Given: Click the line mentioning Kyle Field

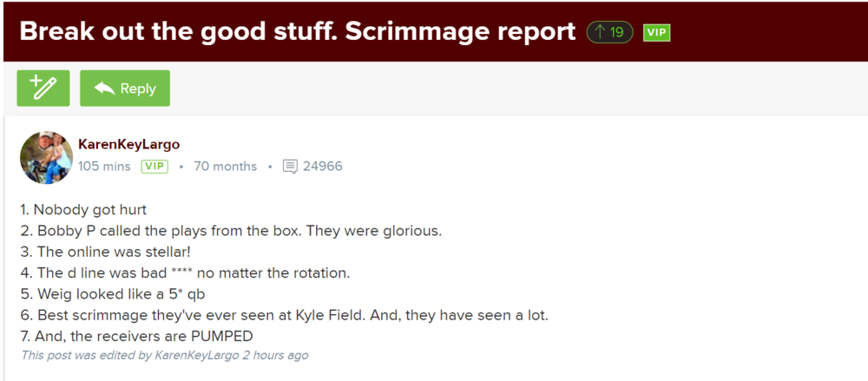Looking at the screenshot, I should [284, 314].
